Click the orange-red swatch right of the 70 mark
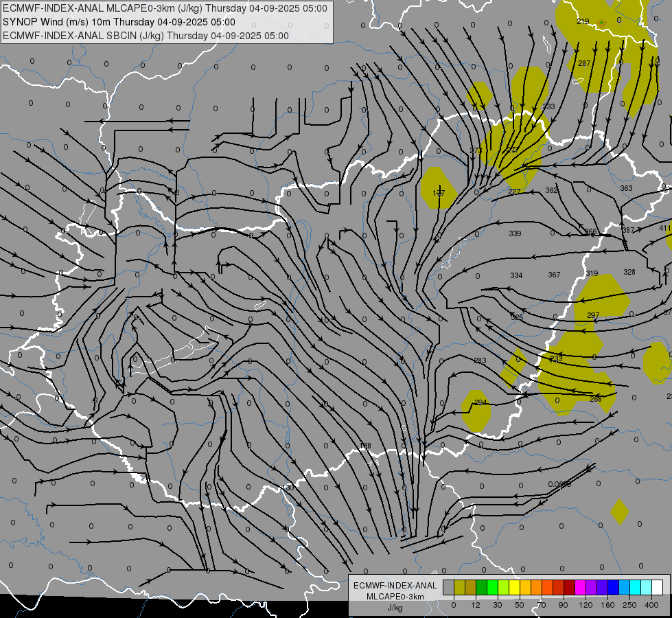The image size is (672, 618). [x=548, y=588]
